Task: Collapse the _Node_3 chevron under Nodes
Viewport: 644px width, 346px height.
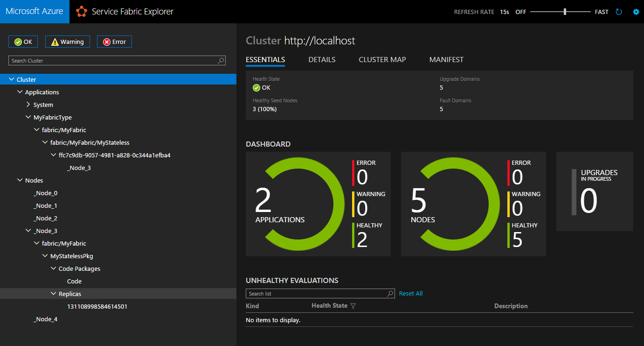Action: [x=28, y=231]
